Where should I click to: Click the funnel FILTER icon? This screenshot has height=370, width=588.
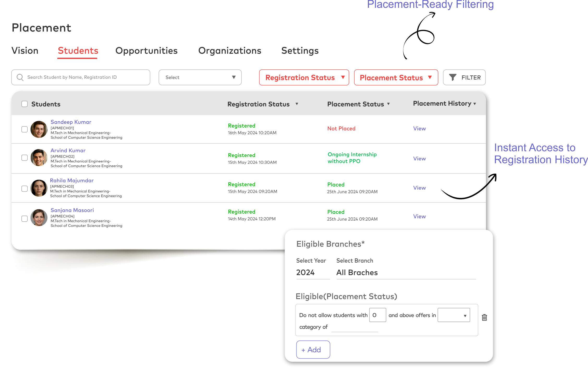pos(453,77)
